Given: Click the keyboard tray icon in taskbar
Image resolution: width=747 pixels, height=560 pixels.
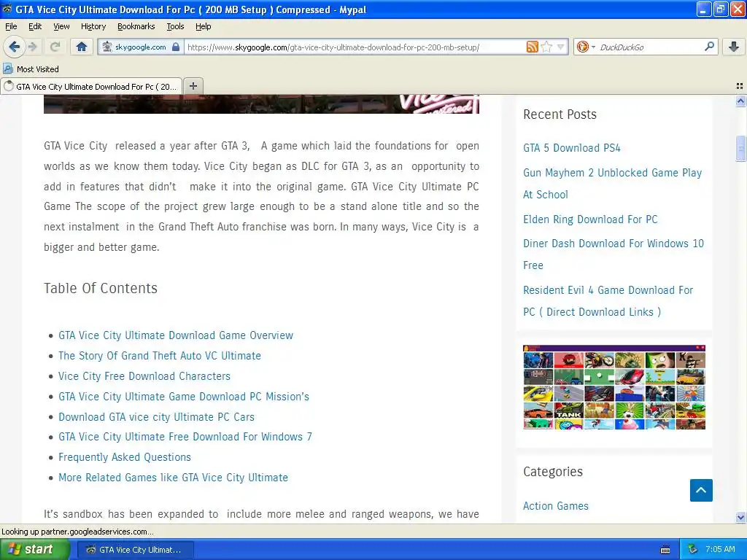Looking at the screenshot, I should click(x=665, y=550).
